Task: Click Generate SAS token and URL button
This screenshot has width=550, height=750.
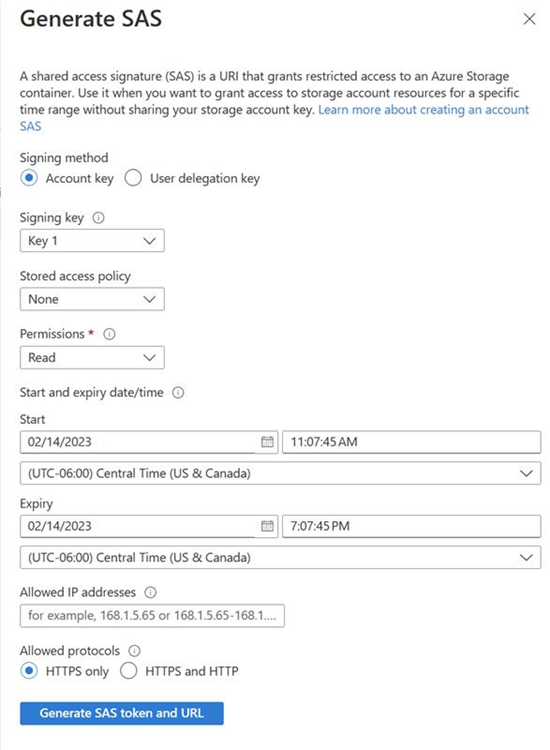Action: pos(122,713)
